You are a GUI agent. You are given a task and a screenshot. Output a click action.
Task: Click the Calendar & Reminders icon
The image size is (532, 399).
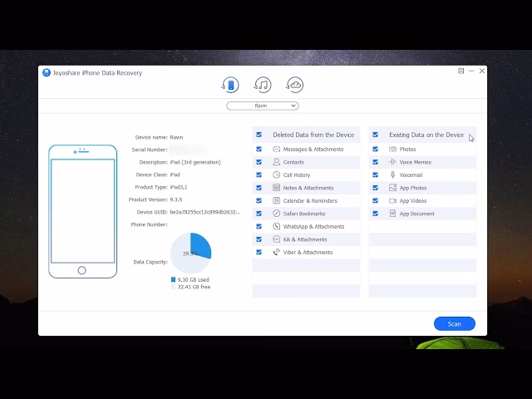277,200
